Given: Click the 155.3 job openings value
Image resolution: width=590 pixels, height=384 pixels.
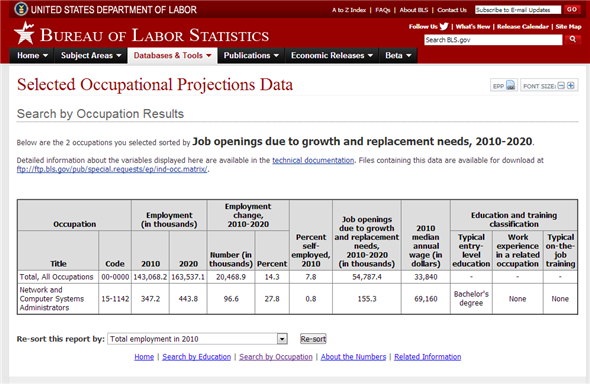Looking at the screenshot, I should (x=366, y=299).
